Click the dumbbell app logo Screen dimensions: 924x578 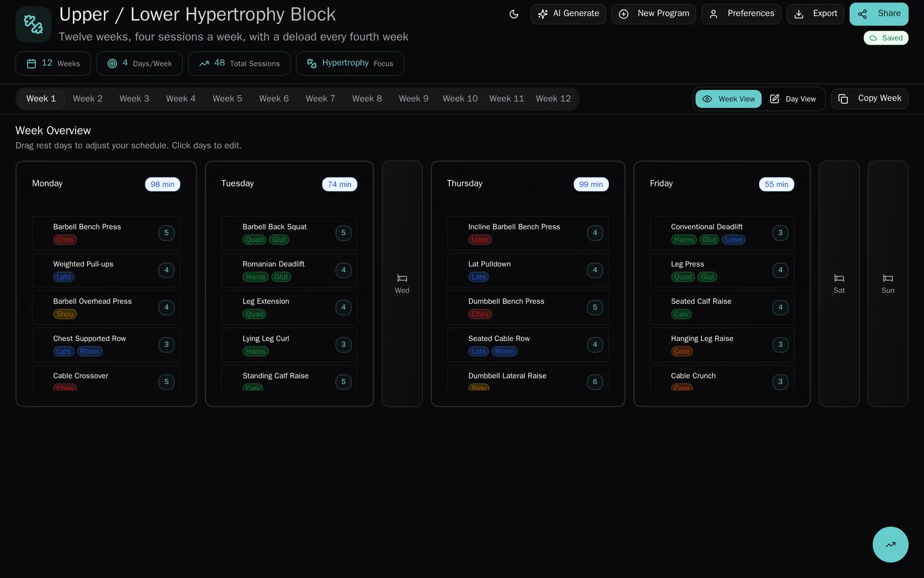(x=33, y=24)
